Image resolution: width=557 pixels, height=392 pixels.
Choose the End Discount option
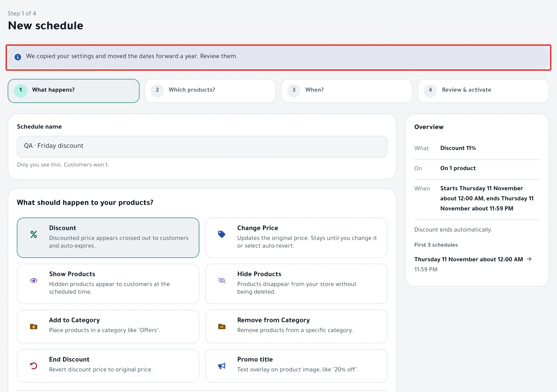click(x=108, y=366)
